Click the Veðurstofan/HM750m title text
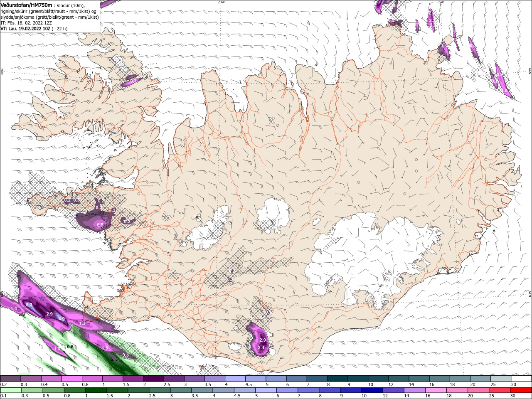 click(x=26, y=5)
